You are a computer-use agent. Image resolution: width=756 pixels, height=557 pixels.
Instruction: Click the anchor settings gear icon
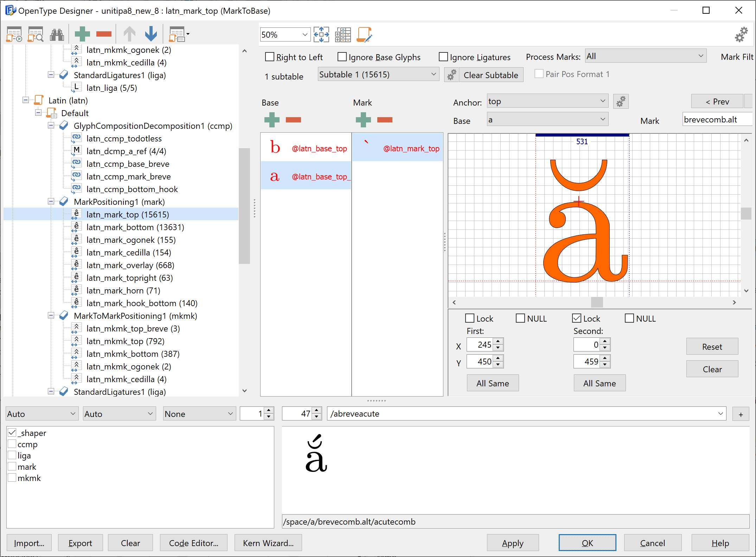coord(620,102)
